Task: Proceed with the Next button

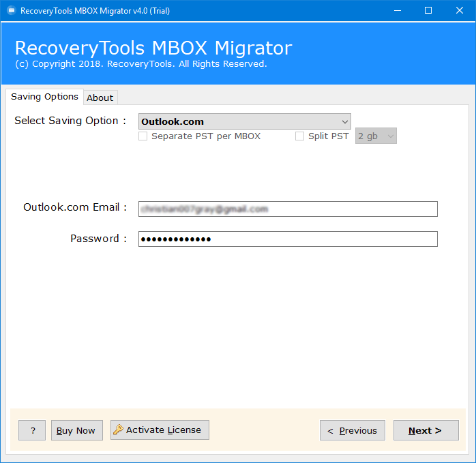Action: [x=426, y=430]
